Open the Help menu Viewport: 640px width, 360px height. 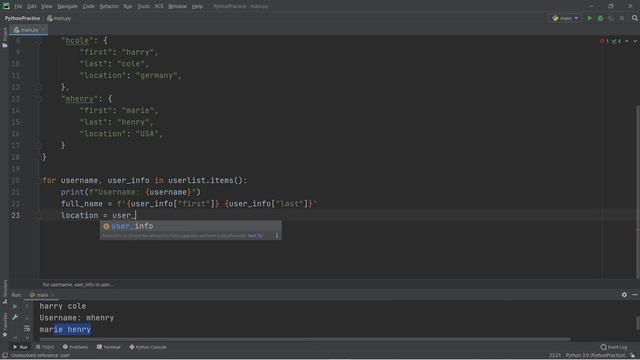coord(197,7)
